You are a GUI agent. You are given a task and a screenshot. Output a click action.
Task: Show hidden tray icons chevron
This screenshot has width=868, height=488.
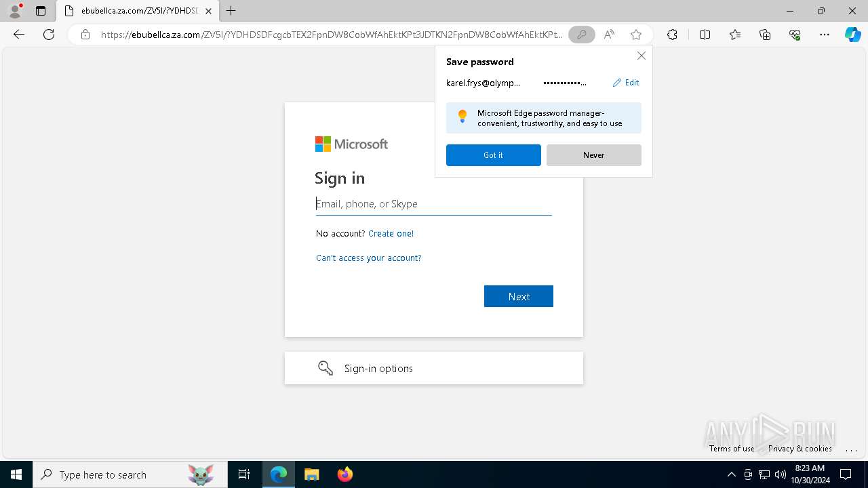pyautogui.click(x=731, y=474)
